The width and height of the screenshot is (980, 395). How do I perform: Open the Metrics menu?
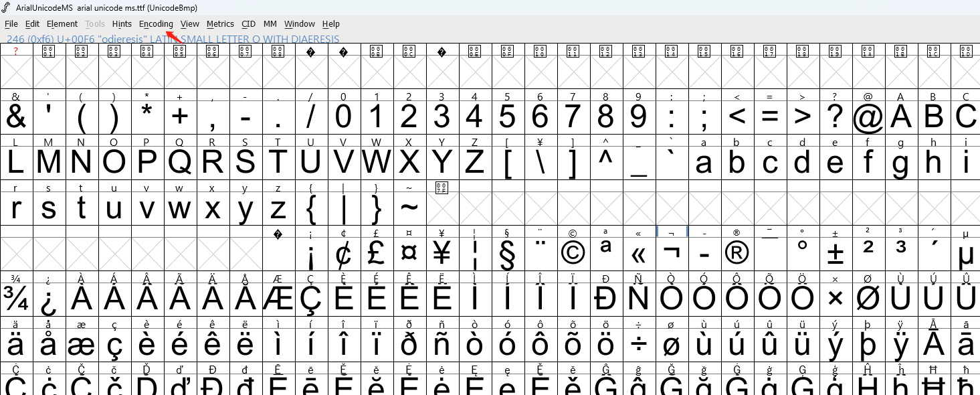pyautogui.click(x=220, y=24)
